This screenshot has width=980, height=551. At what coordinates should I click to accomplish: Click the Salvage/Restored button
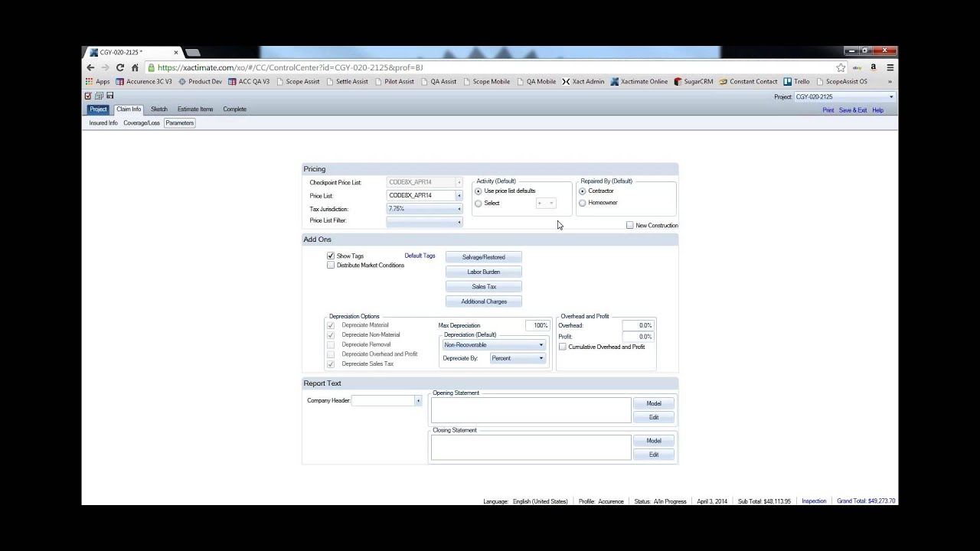(x=484, y=257)
